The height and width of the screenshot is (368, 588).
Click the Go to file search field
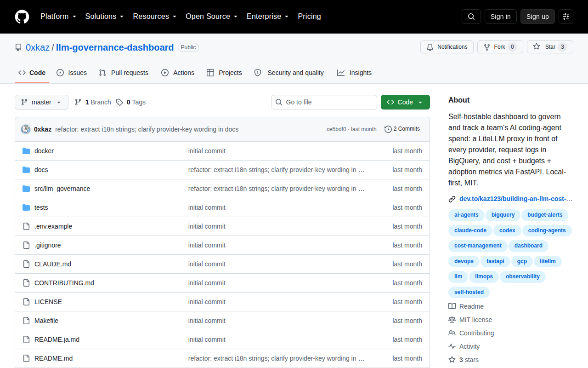pos(324,102)
